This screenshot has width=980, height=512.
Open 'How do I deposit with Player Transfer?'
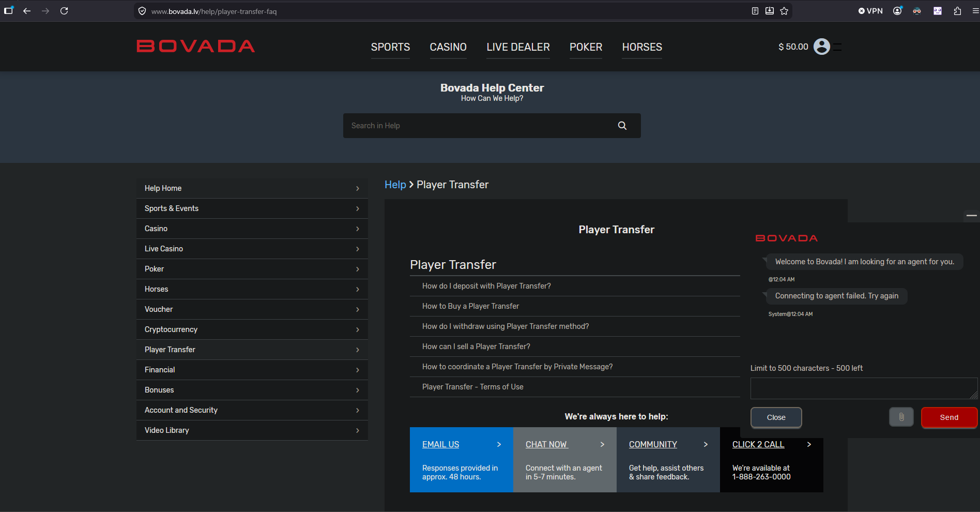point(486,286)
